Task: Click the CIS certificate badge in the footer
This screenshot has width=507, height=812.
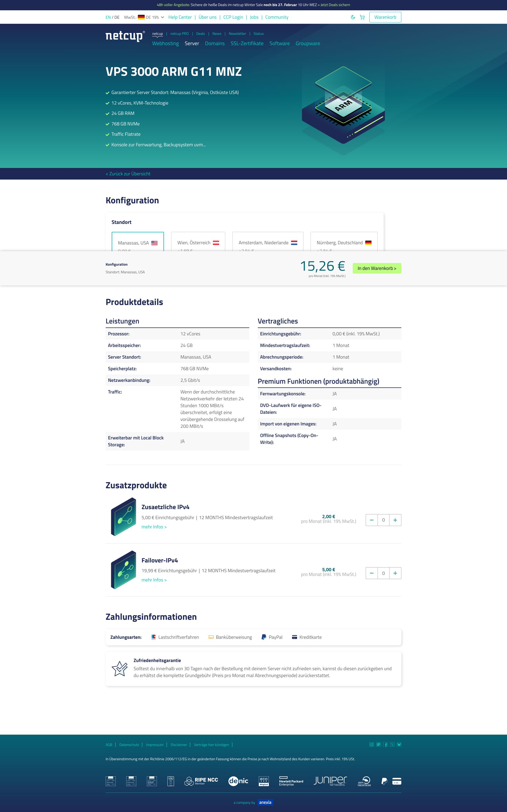Action: click(x=171, y=781)
